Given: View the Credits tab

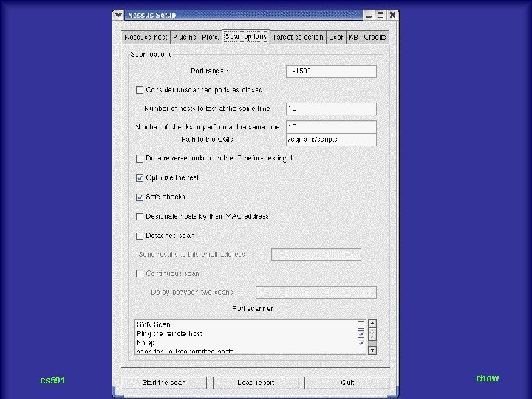Looking at the screenshot, I should point(375,38).
